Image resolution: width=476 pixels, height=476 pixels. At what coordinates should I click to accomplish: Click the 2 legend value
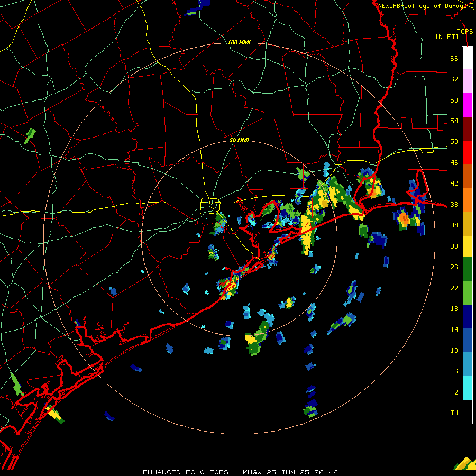click(x=456, y=392)
